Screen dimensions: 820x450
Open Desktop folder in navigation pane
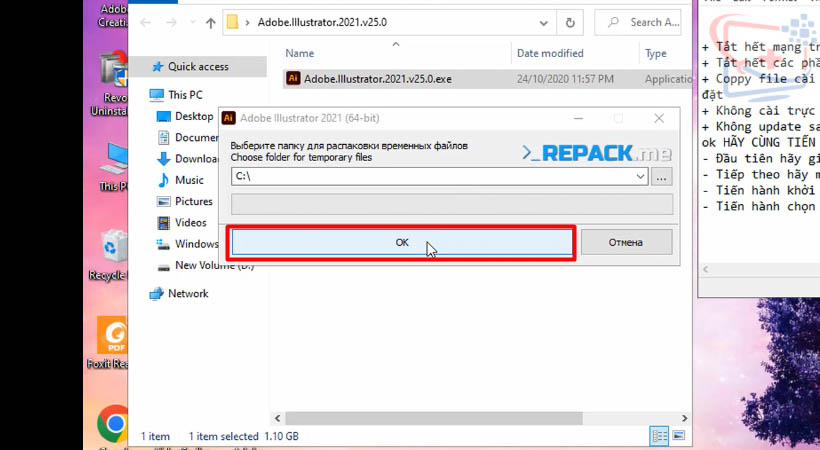tap(194, 116)
